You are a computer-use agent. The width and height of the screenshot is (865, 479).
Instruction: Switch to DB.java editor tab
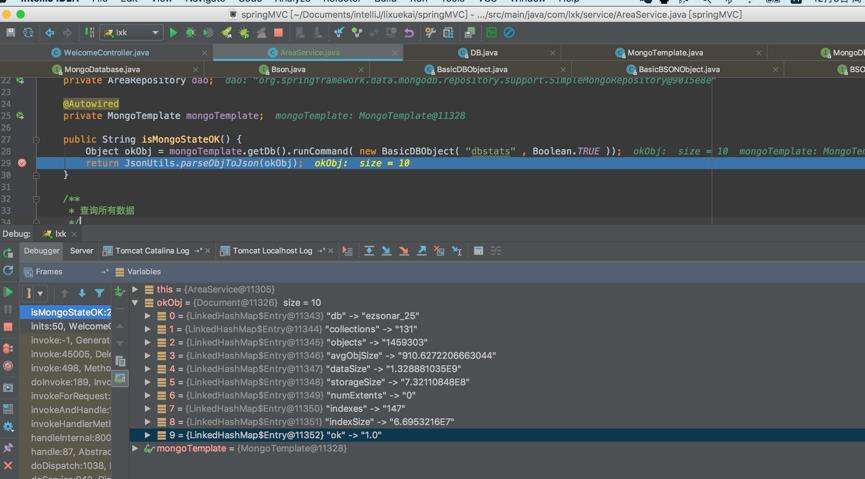point(484,52)
